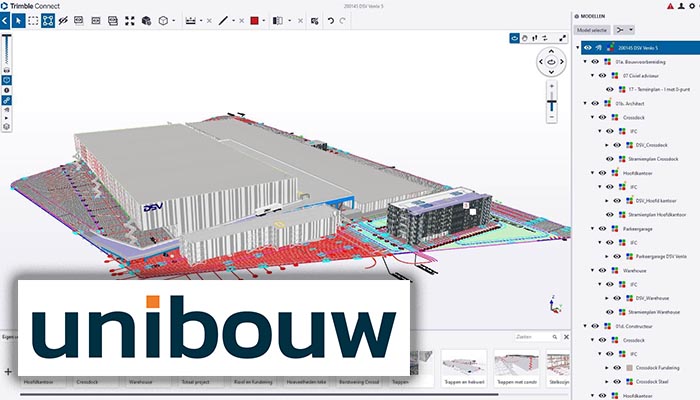Close the views panel with the X
The image size is (700, 400).
566,337
